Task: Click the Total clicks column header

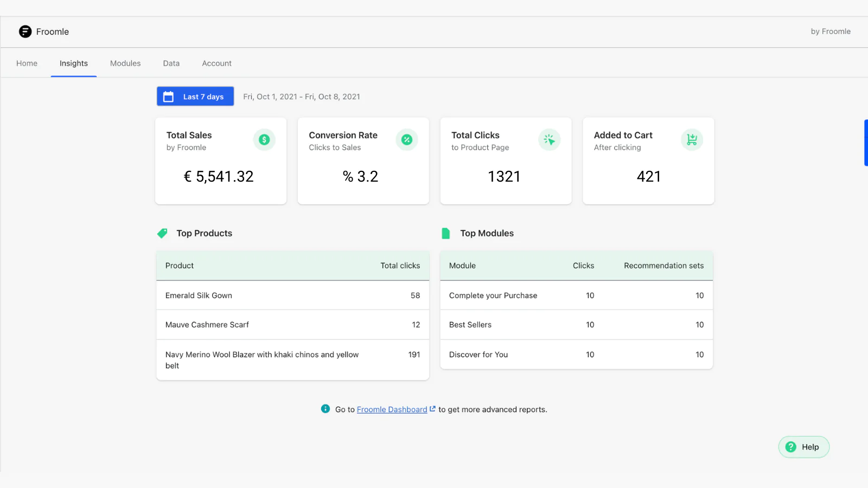Action: tap(400, 266)
